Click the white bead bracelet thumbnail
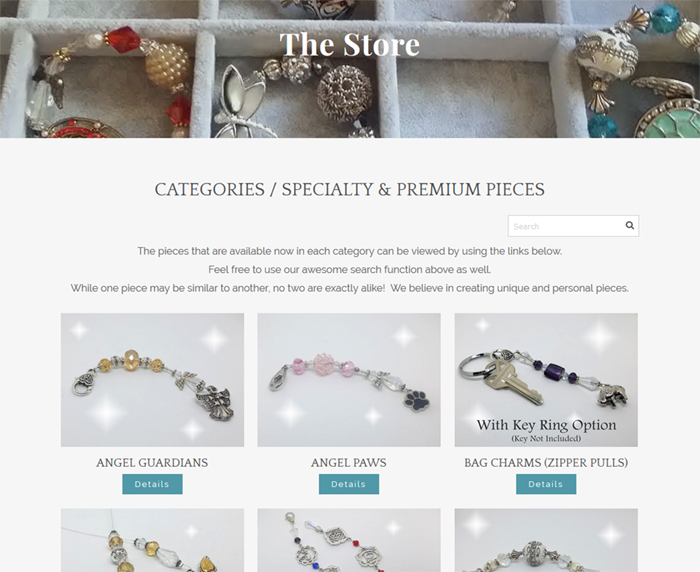Image resolution: width=700 pixels, height=572 pixels. click(x=546, y=540)
